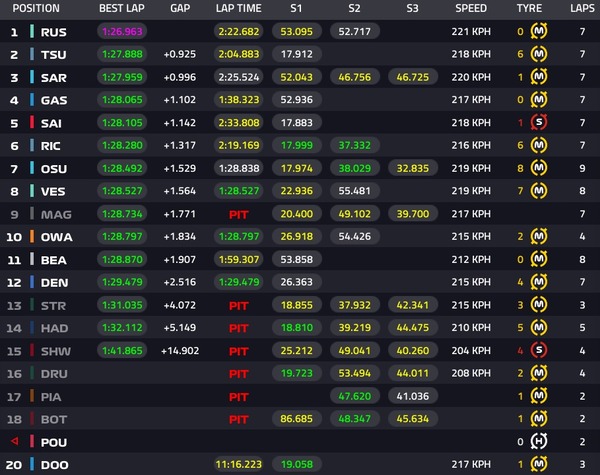Viewport: 600px width, 475px height.
Task: Click the medium tyre icon for RUS
Action: coord(539,31)
